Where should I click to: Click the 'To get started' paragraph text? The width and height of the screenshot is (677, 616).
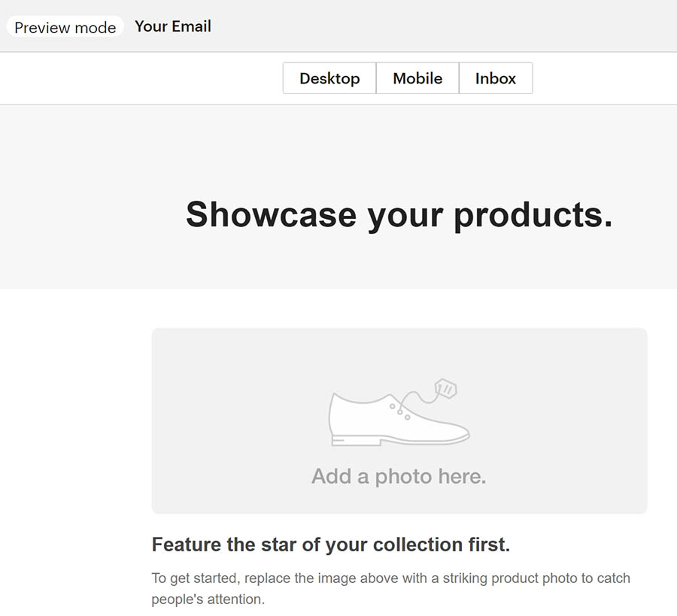point(390,578)
